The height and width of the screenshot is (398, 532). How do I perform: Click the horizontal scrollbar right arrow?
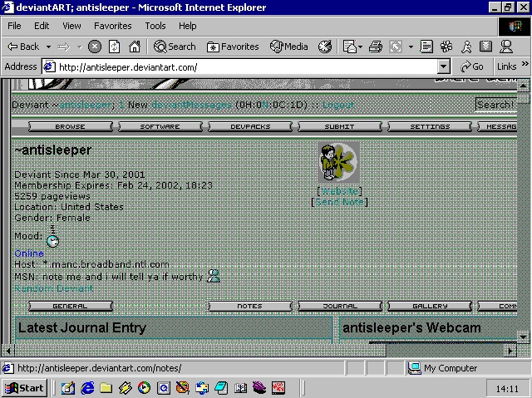pos(510,351)
